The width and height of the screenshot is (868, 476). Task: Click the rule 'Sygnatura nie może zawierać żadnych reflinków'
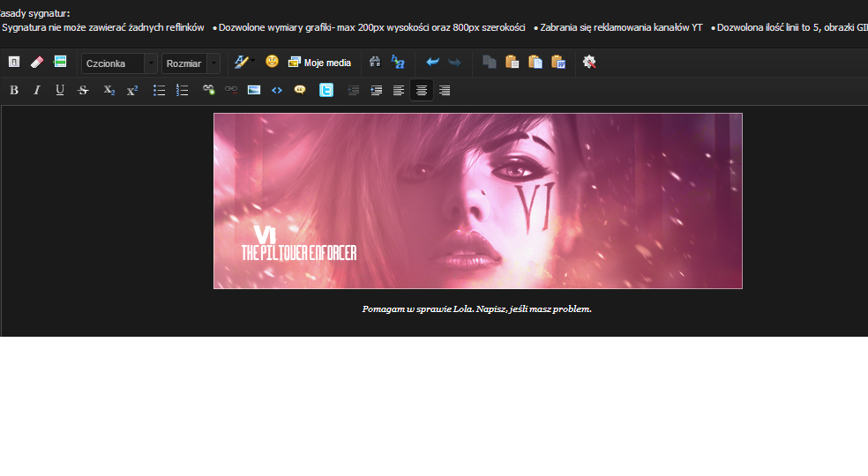[103, 27]
